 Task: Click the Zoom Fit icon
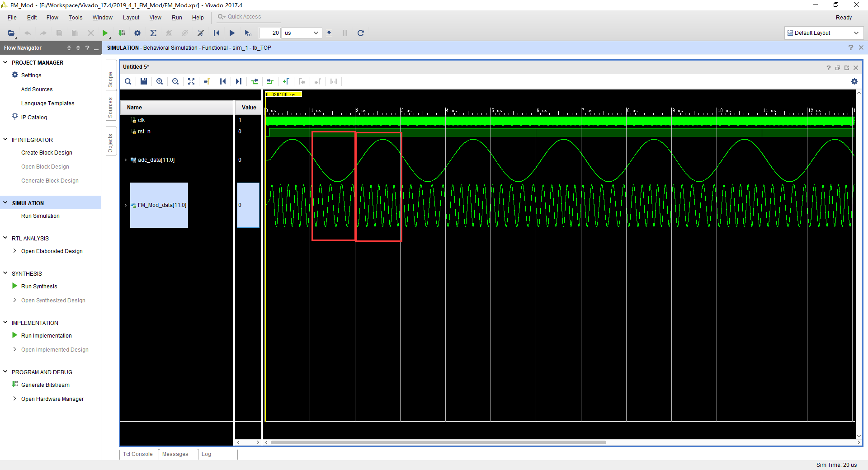191,81
